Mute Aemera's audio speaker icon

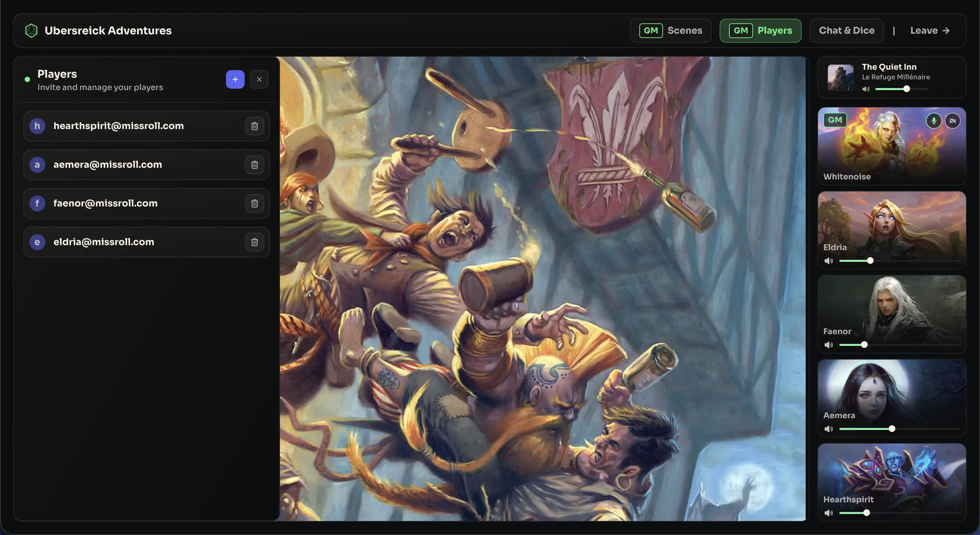[829, 429]
